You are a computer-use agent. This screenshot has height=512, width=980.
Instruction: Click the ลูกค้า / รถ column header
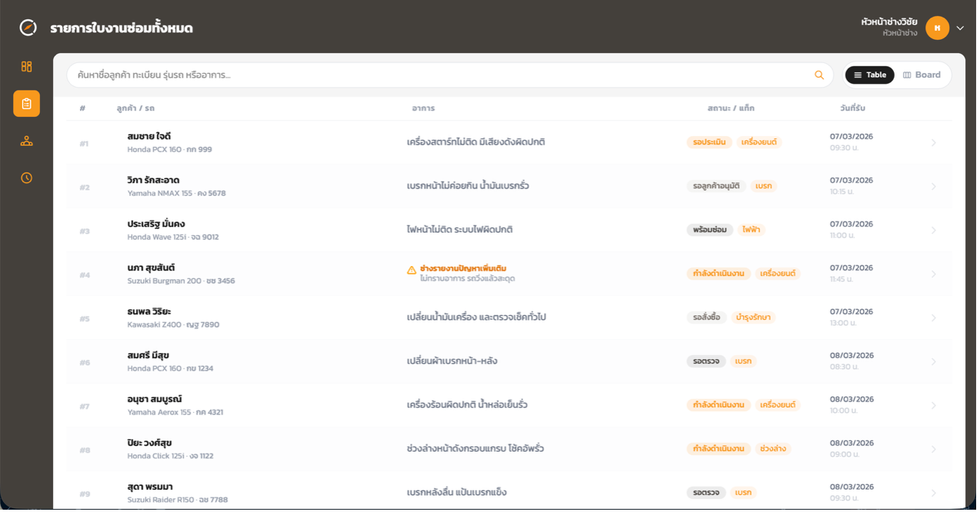coord(135,108)
